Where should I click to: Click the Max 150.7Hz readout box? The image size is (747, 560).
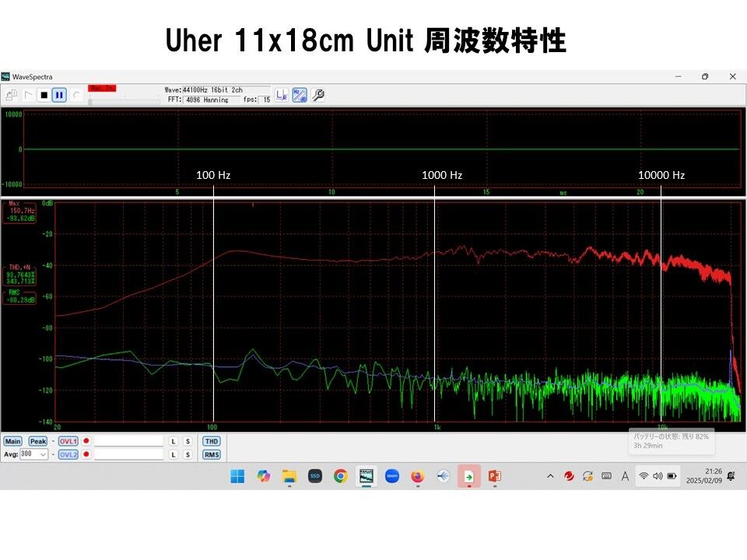(20, 212)
